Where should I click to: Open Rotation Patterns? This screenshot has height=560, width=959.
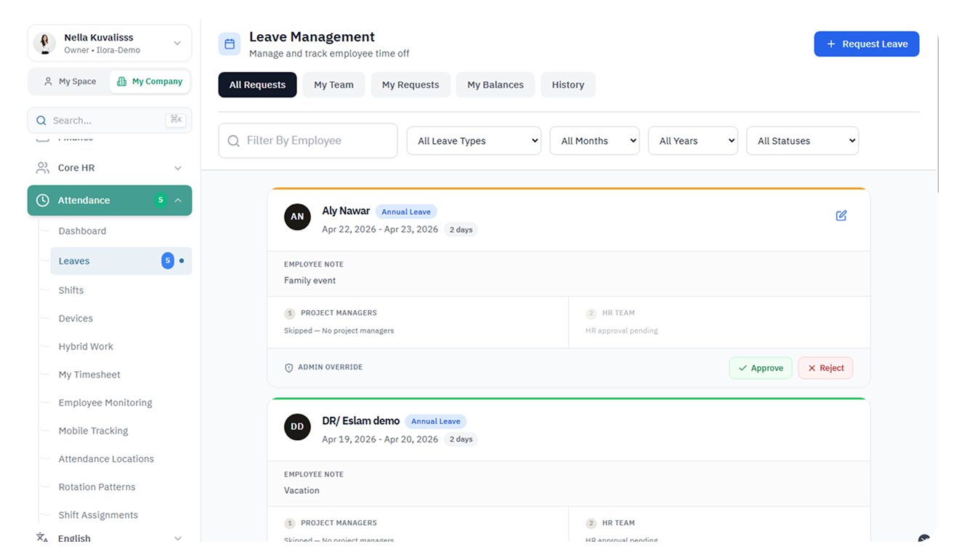(x=97, y=487)
